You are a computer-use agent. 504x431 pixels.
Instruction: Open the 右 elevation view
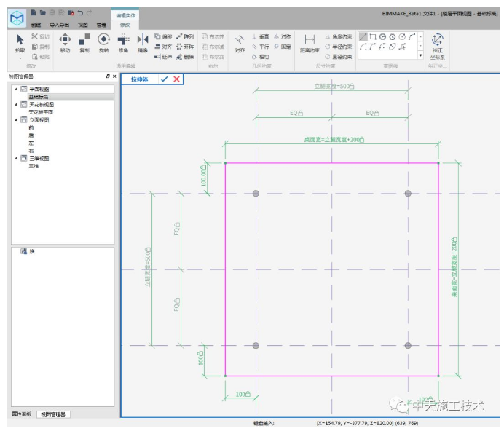tap(31, 151)
